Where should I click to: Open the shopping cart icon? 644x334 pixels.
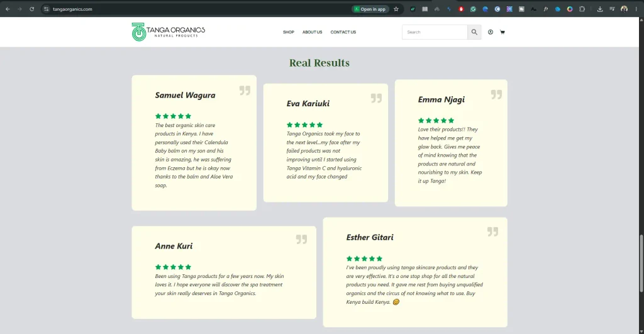tap(502, 32)
